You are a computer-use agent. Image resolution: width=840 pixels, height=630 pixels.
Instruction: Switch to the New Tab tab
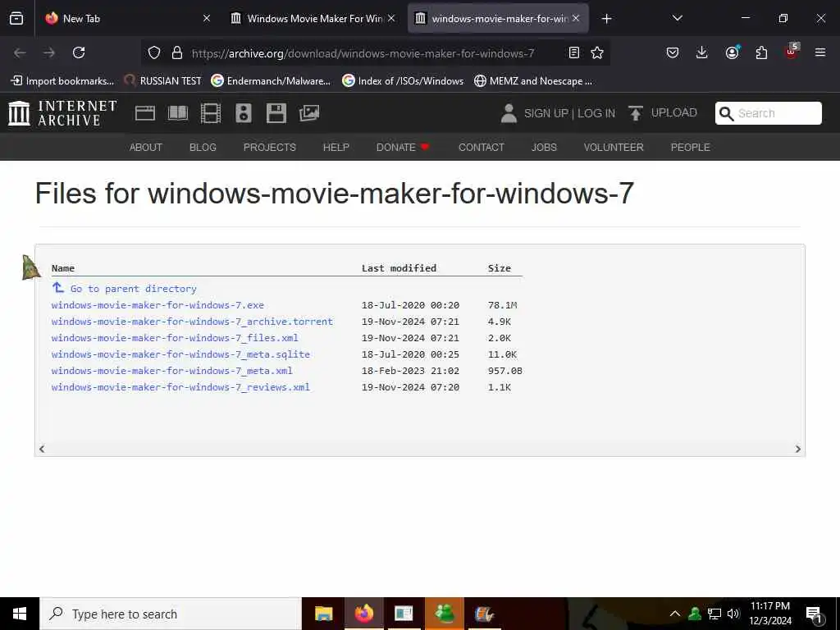tap(126, 18)
